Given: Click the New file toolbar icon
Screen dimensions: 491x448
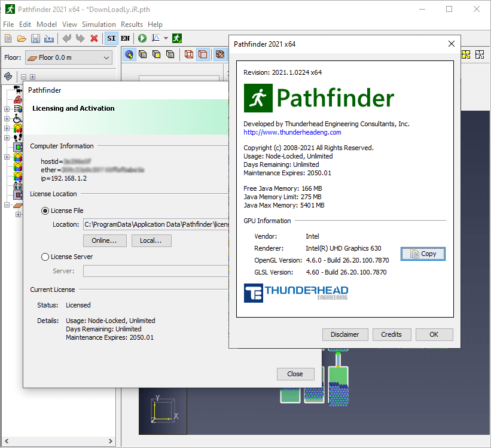Looking at the screenshot, I should pos(8,38).
